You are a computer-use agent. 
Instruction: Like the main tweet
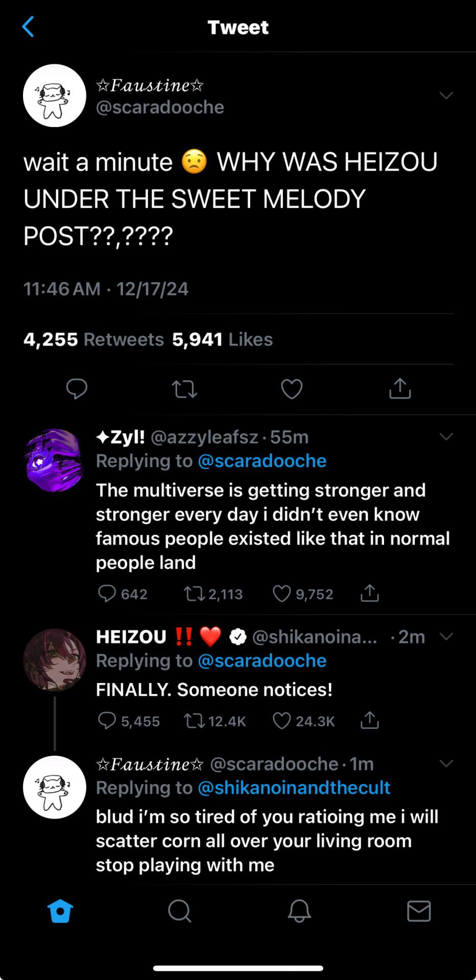[292, 389]
